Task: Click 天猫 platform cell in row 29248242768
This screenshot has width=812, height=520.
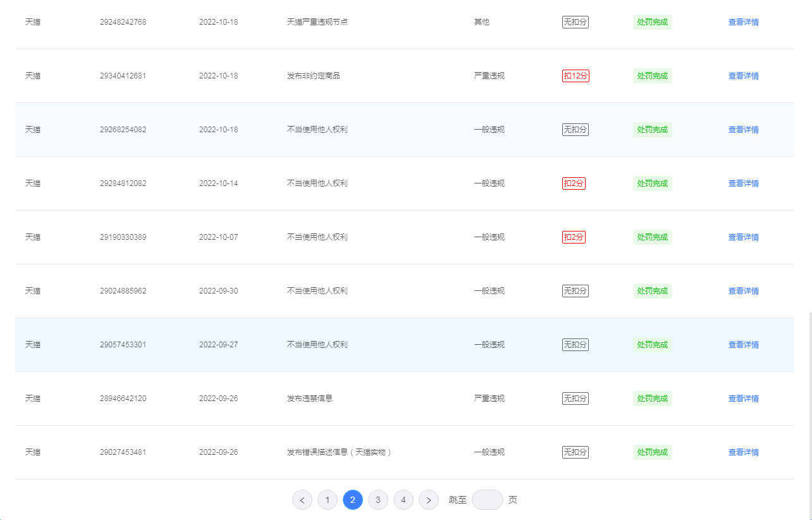Action: pos(33,22)
